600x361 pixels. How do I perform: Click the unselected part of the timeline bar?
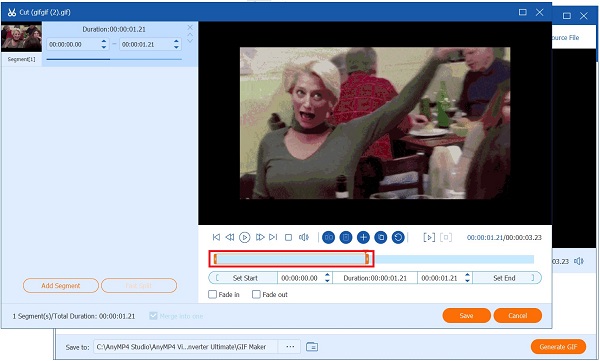[453, 260]
